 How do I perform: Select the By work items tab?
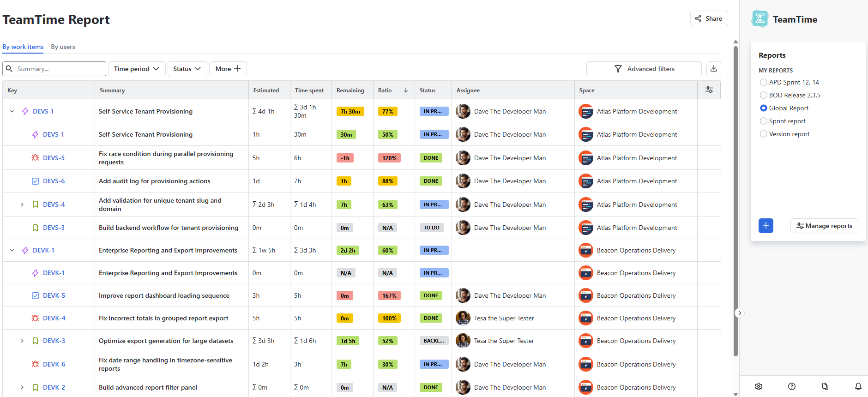pos(23,47)
